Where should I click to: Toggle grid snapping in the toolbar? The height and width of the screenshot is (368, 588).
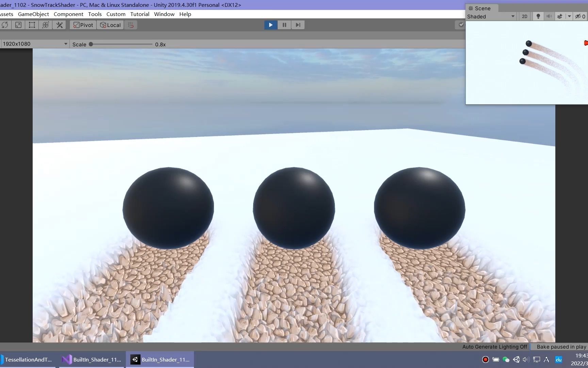click(131, 25)
